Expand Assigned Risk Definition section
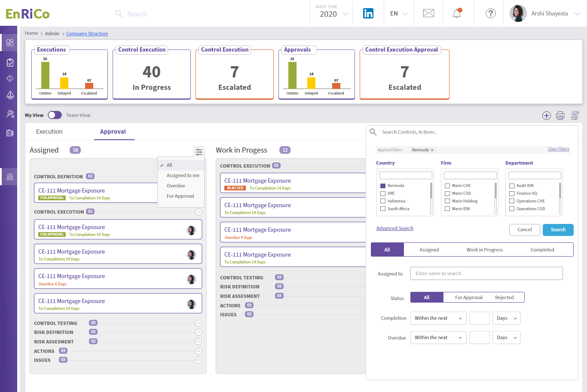Viewport: 587px width, 392px height. click(x=199, y=332)
